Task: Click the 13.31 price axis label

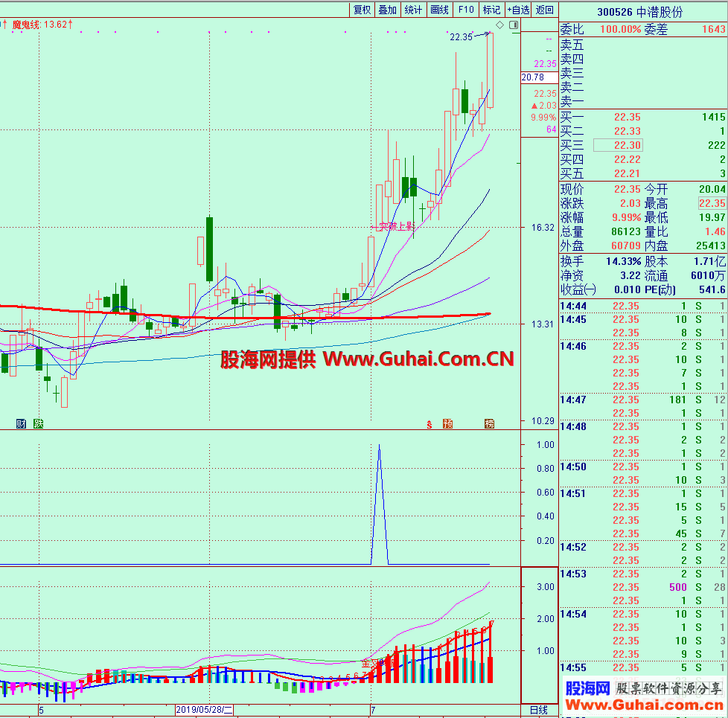Action: tap(543, 324)
